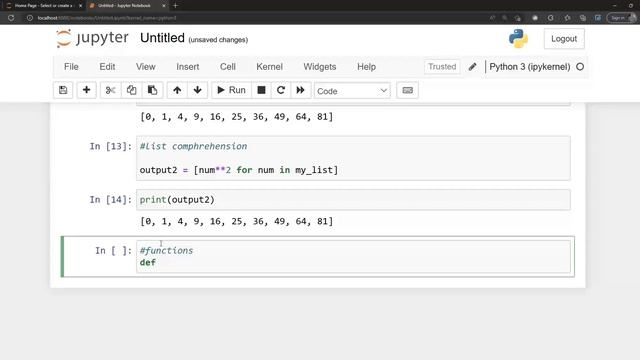Image resolution: width=640 pixels, height=360 pixels.
Task: Save notebook with the floppy disk icon
Action: (63, 90)
